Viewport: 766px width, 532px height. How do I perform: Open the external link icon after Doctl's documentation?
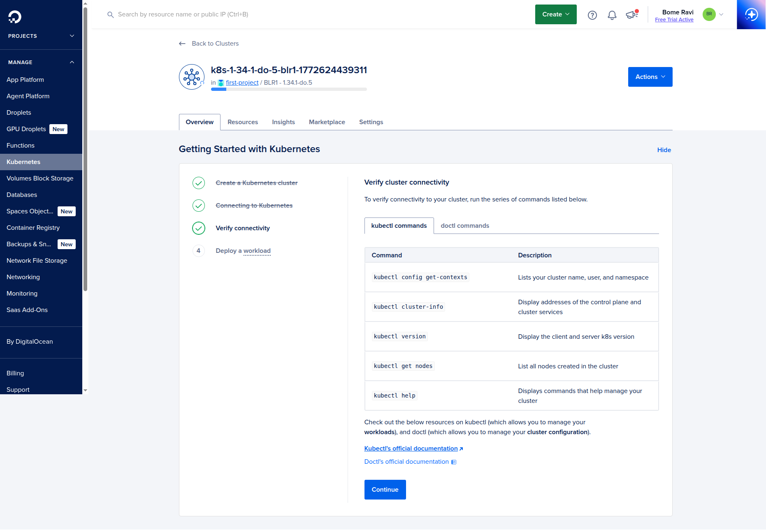click(454, 462)
